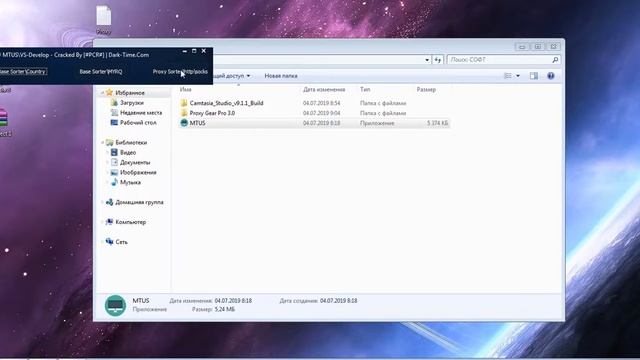Open Explorer help icon
This screenshot has width=640, height=360.
click(x=551, y=76)
